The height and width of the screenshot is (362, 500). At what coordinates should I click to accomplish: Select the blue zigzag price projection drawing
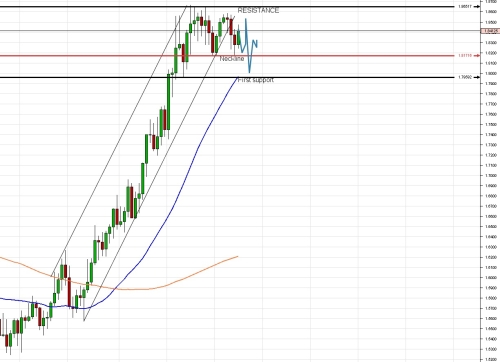[246, 45]
